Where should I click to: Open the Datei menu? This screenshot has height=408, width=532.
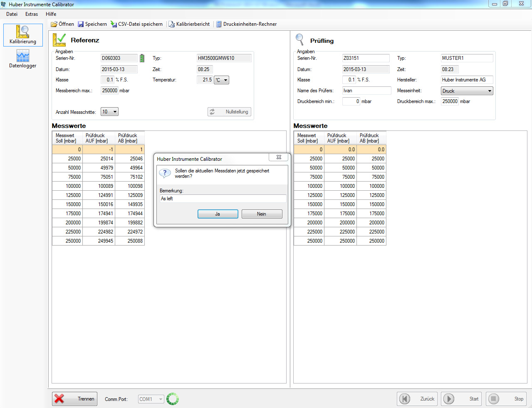point(12,14)
